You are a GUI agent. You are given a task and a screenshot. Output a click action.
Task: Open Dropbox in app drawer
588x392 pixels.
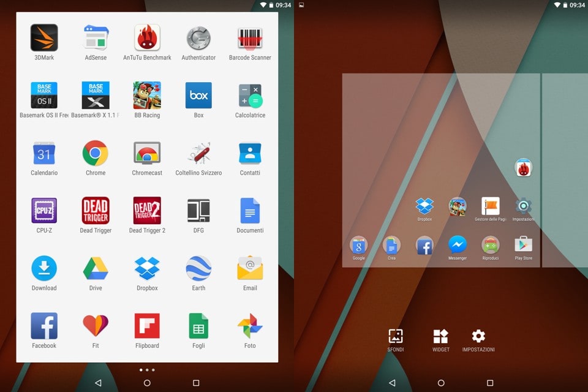click(x=147, y=268)
